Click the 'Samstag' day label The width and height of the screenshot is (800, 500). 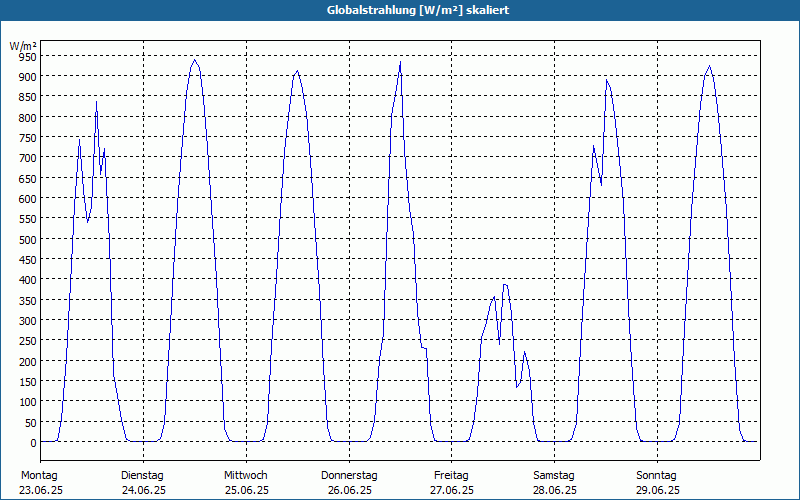coord(554,476)
